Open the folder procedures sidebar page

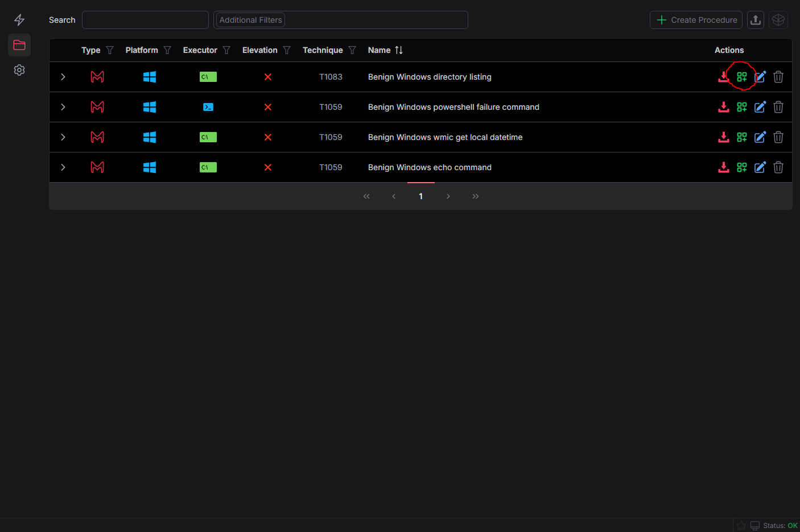click(19, 45)
